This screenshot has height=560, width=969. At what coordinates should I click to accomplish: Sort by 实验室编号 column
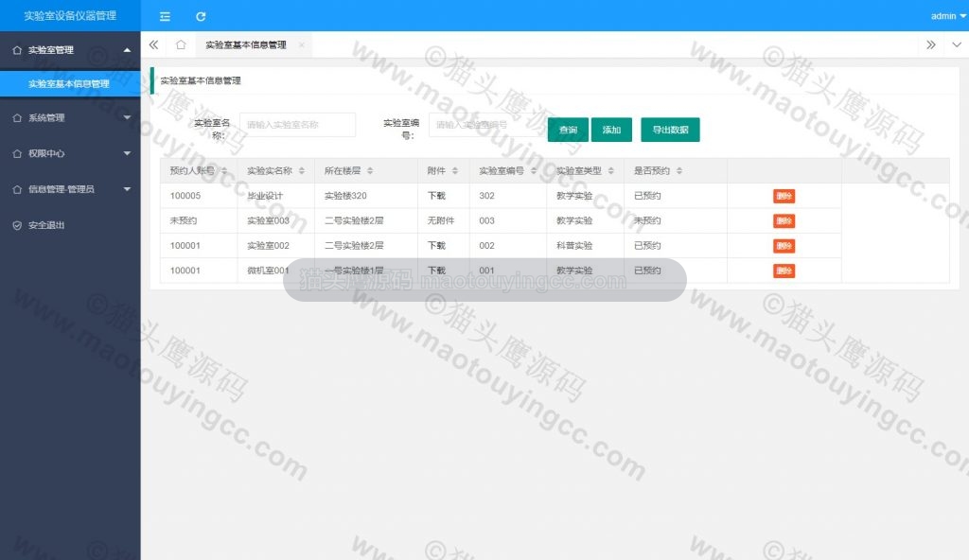(x=534, y=170)
